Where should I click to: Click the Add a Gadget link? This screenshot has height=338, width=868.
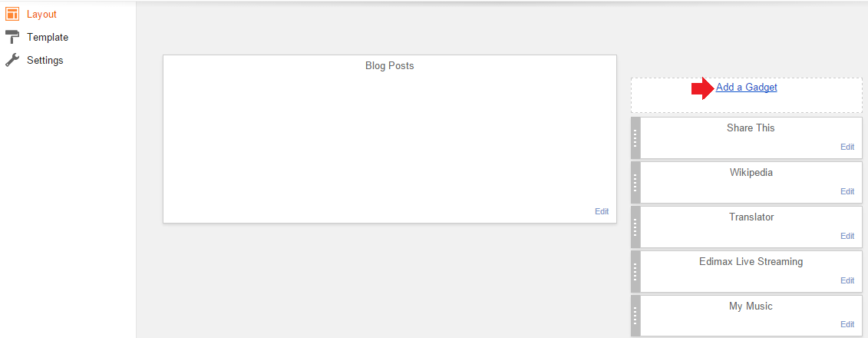pyautogui.click(x=746, y=88)
